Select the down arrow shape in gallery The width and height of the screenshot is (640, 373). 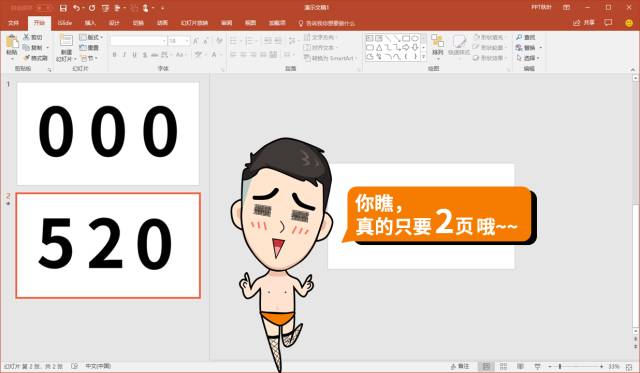click(x=415, y=48)
